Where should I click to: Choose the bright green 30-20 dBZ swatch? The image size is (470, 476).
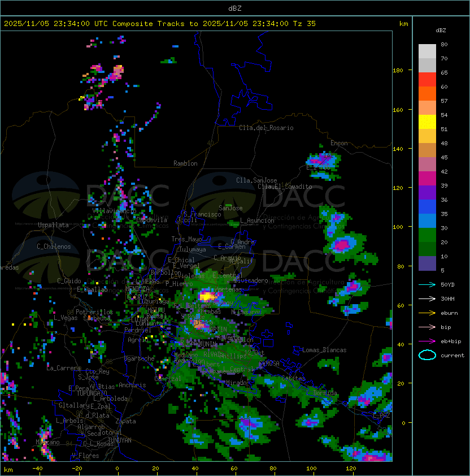tap(427, 235)
